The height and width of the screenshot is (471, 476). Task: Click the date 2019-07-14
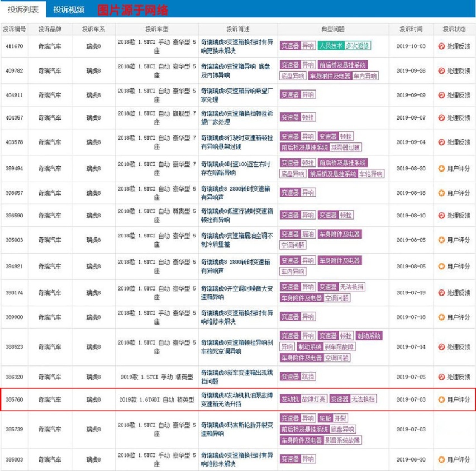[x=411, y=347]
